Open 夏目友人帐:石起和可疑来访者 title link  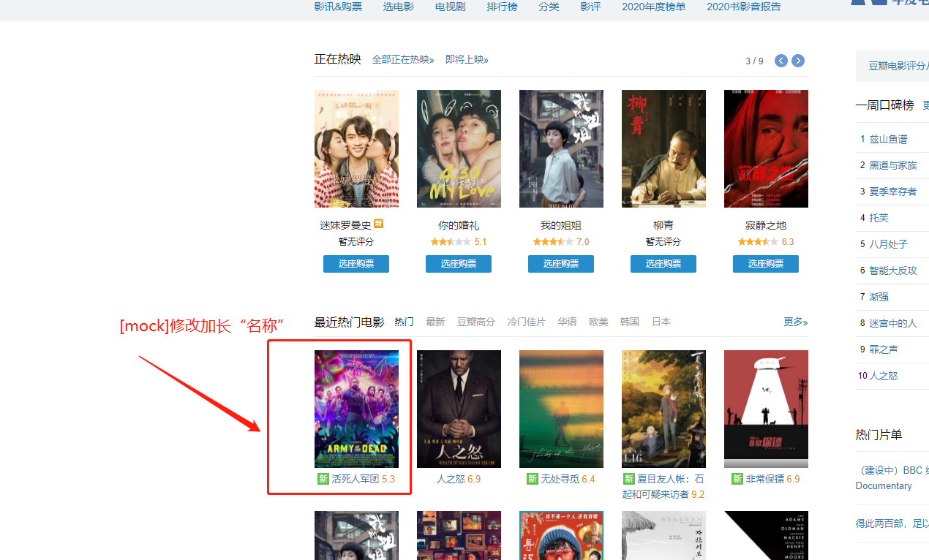(x=663, y=486)
